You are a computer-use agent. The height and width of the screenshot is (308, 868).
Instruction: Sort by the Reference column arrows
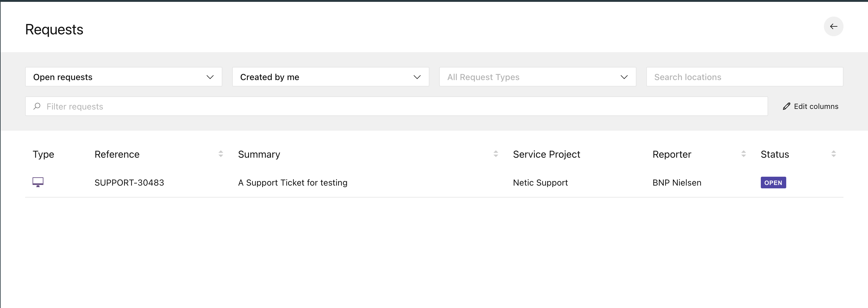pos(221,154)
